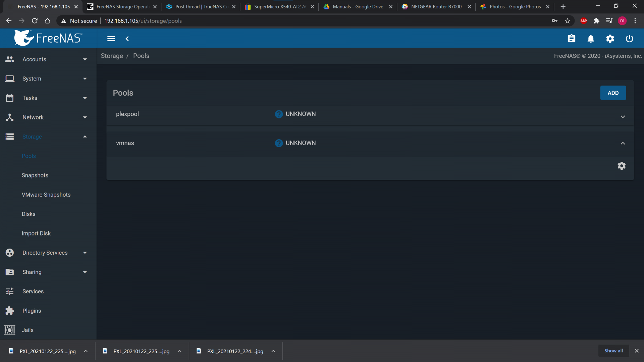Bookmark this page with star icon

coord(568,21)
